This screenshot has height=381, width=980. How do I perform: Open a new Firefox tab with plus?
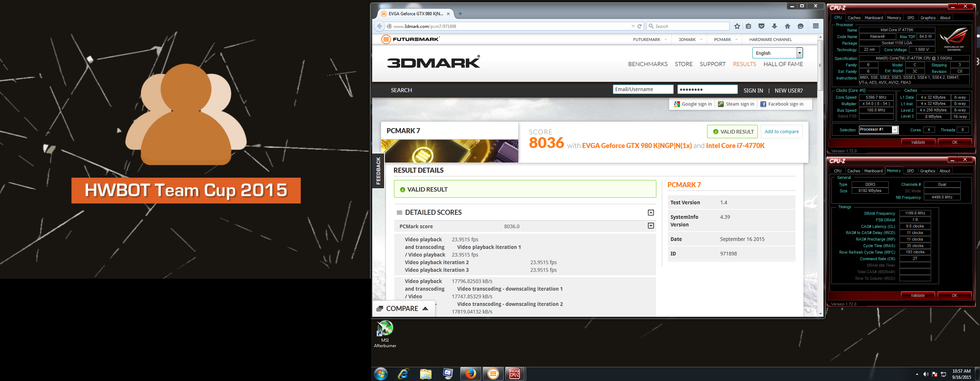click(460, 14)
